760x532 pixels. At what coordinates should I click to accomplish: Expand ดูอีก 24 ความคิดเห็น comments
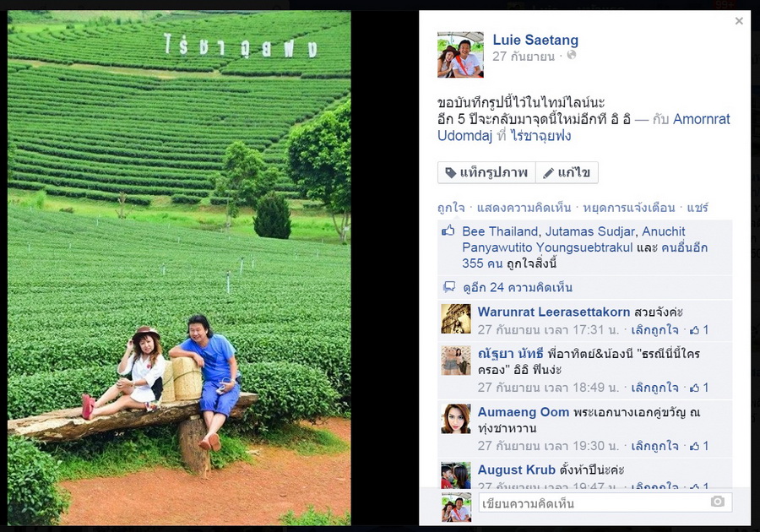click(517, 288)
